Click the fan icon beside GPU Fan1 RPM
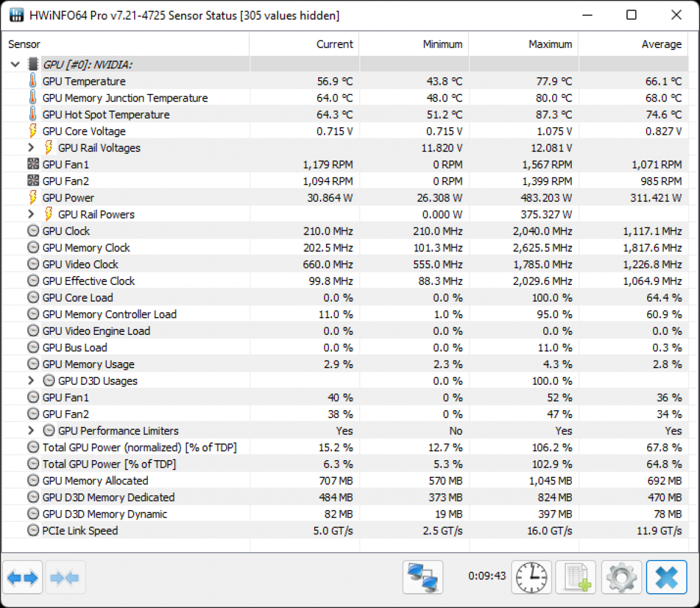This screenshot has height=608, width=700. click(33, 164)
